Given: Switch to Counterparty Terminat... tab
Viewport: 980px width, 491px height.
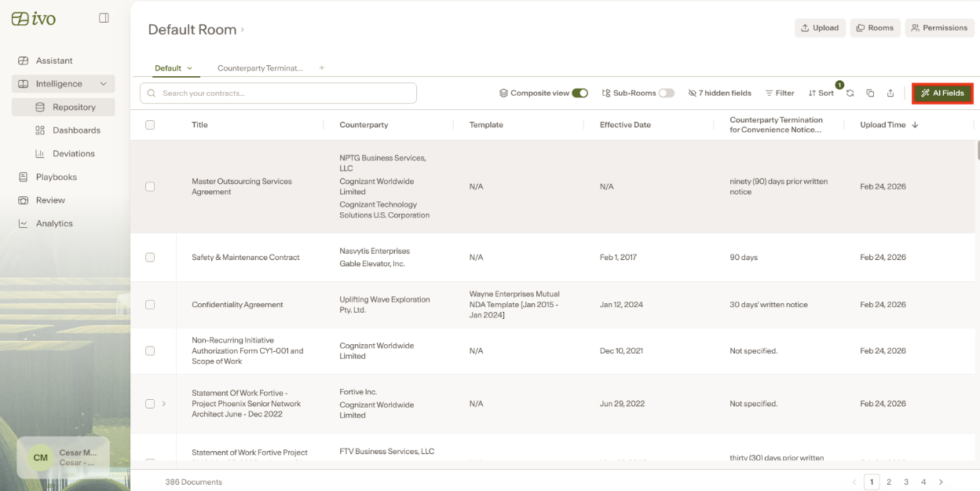Looking at the screenshot, I should 260,68.
